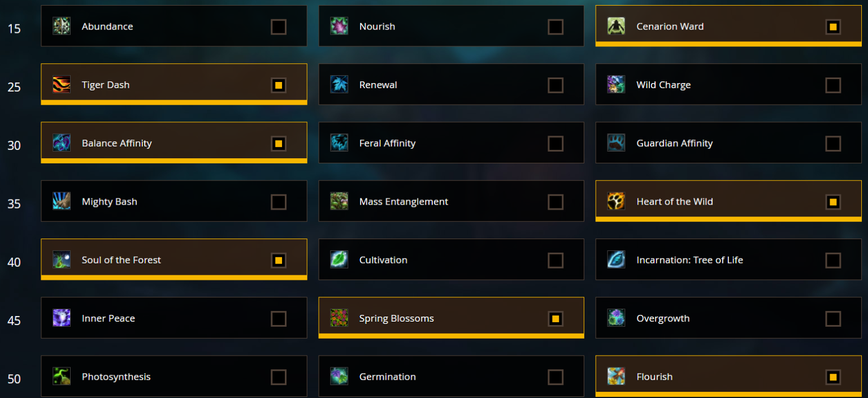
Task: Select the Mighty Bash icon
Action: click(x=61, y=201)
